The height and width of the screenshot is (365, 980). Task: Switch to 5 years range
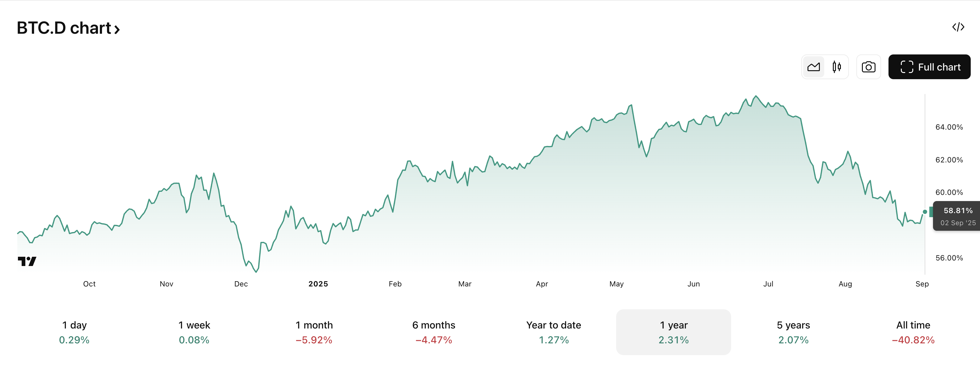click(793, 332)
